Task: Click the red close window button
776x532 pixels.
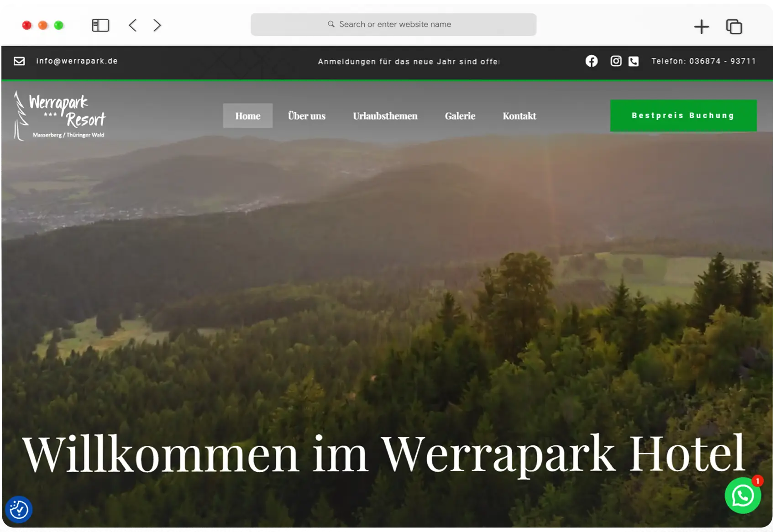Action: pos(26,25)
